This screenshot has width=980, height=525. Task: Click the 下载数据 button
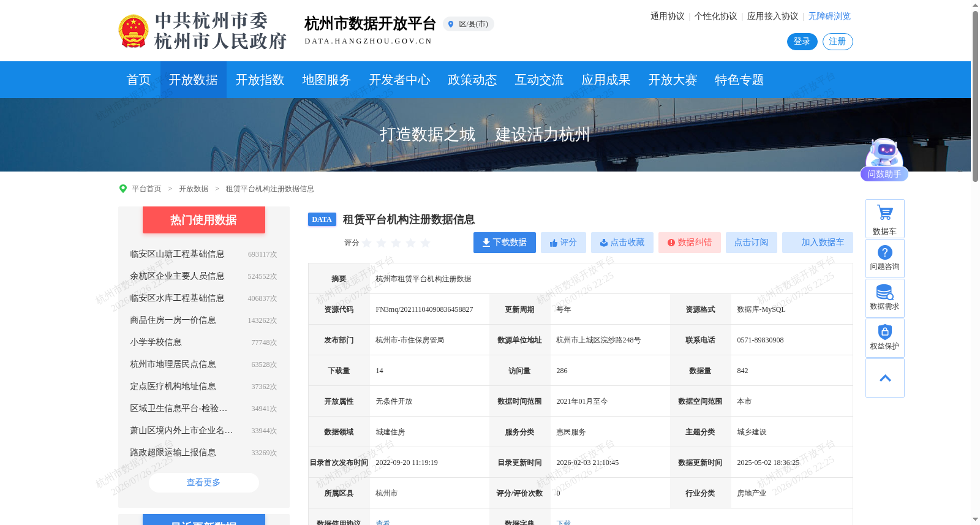(505, 243)
